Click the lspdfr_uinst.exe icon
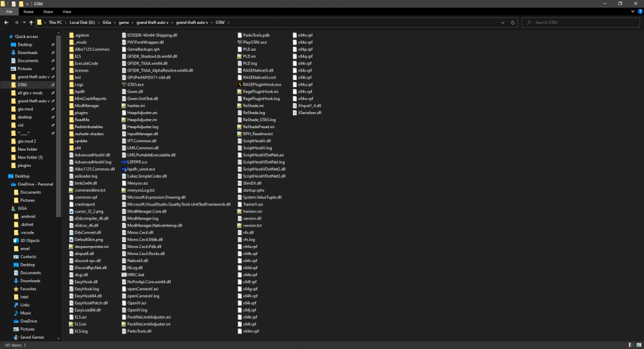This screenshot has width=644, height=349. [124, 169]
